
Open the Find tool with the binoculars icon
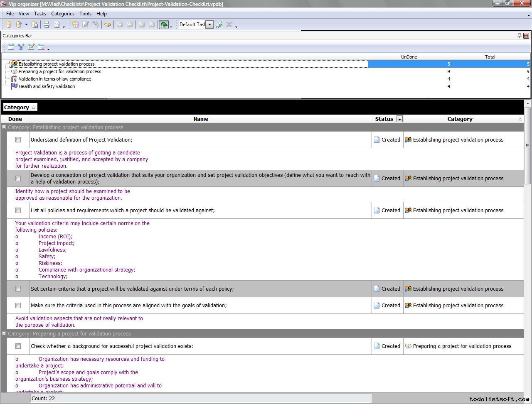[x=108, y=24]
